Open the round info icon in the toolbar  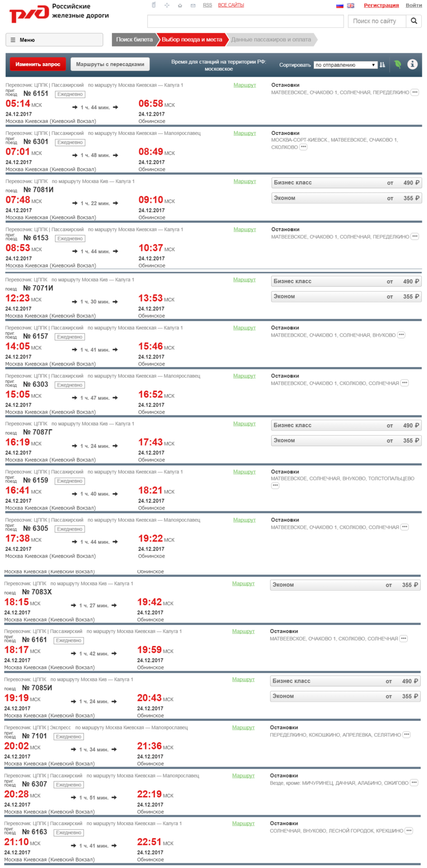(x=412, y=64)
